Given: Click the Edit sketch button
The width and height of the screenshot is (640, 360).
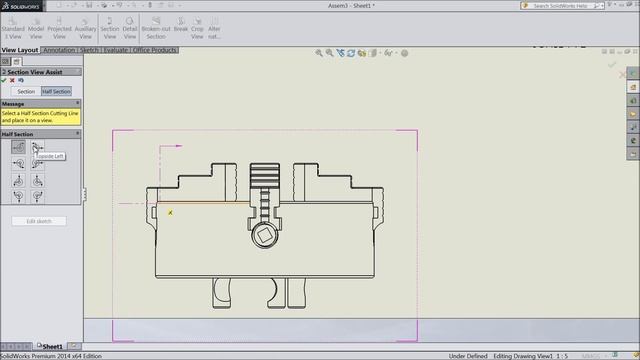Looking at the screenshot, I should [x=39, y=221].
